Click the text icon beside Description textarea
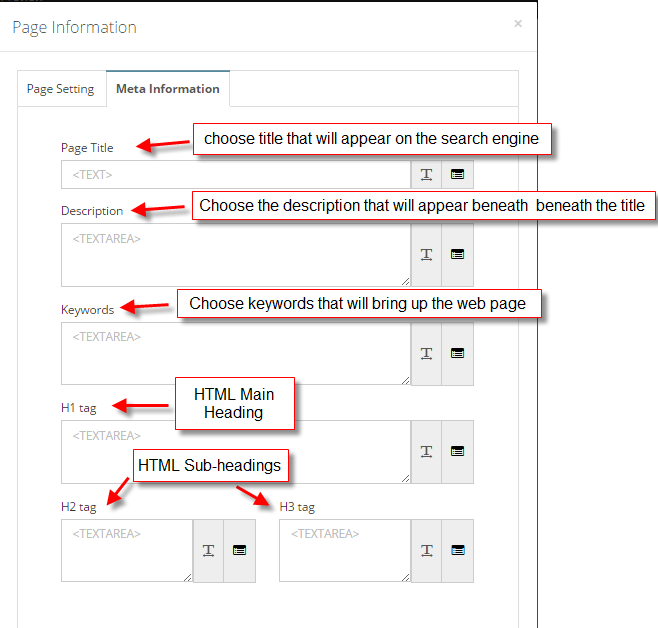This screenshot has width=658, height=628. (x=426, y=255)
